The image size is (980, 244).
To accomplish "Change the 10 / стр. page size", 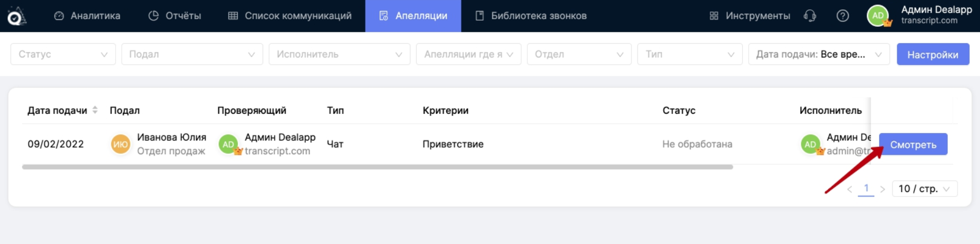I will (x=924, y=189).
